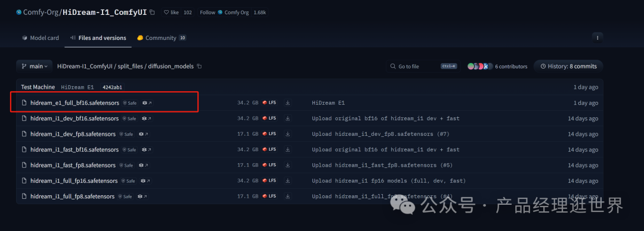Open file-info badge for hidream_i1_dev_bf16
The width and height of the screenshot is (644, 231).
tap(147, 118)
